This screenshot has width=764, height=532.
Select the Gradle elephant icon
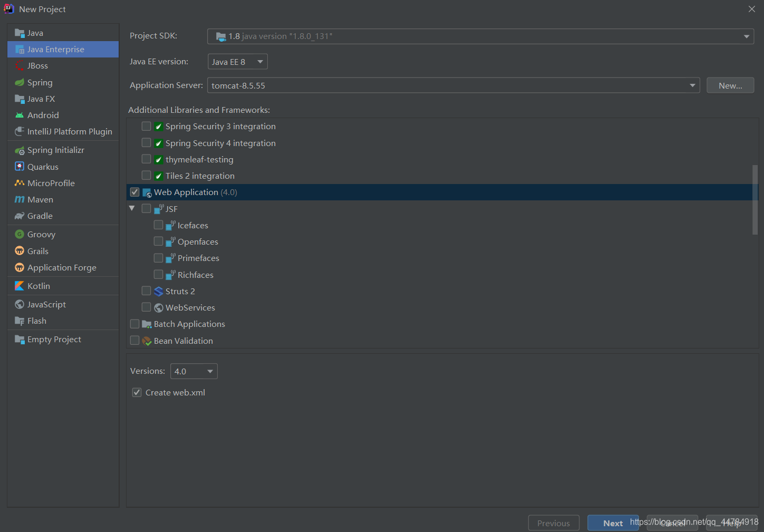tap(20, 216)
